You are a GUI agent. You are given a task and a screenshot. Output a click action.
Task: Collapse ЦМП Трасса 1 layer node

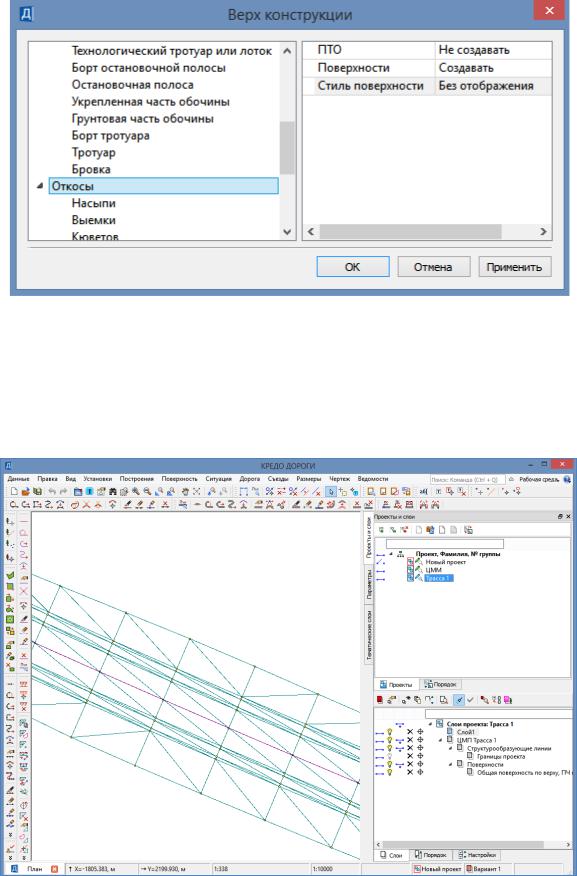click(440, 740)
